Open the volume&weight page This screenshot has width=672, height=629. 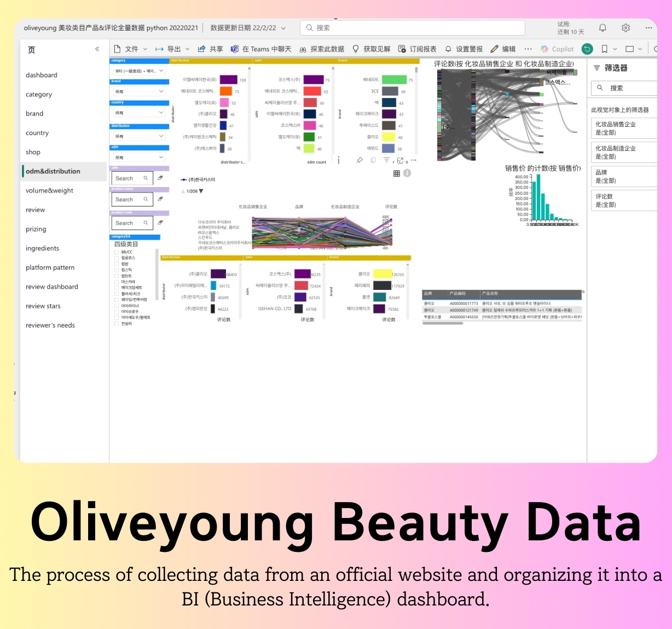pyautogui.click(x=49, y=190)
